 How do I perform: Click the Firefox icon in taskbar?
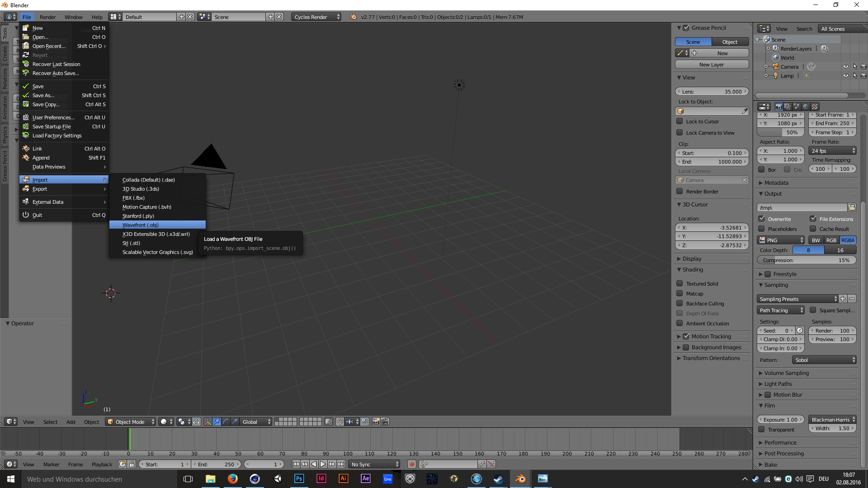pos(232,479)
